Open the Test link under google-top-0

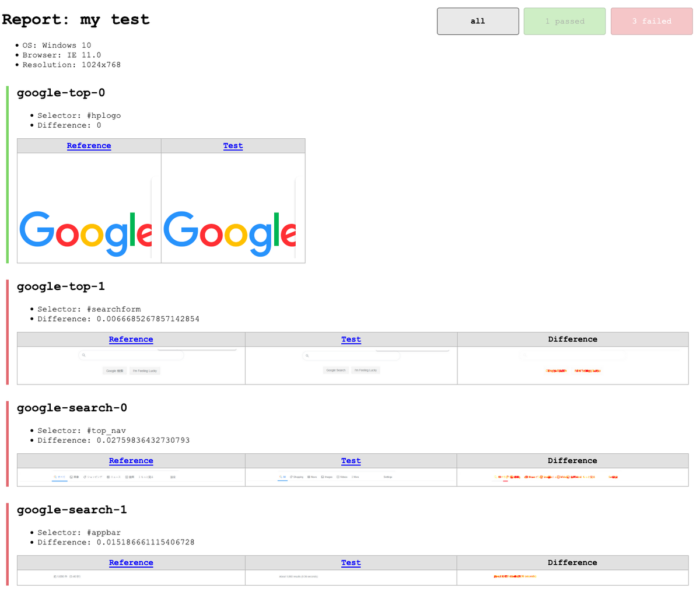click(233, 146)
